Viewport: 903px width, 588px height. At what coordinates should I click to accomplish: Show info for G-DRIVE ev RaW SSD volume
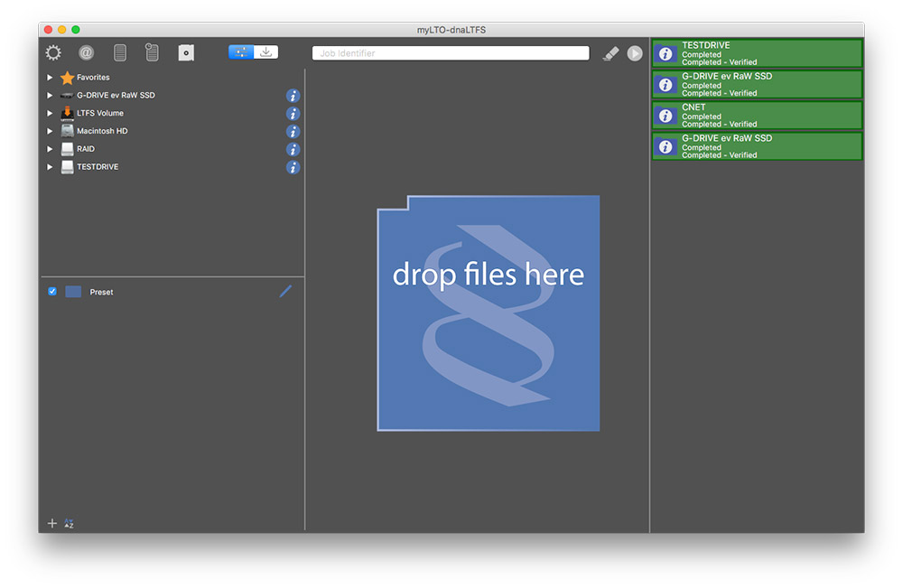point(293,96)
